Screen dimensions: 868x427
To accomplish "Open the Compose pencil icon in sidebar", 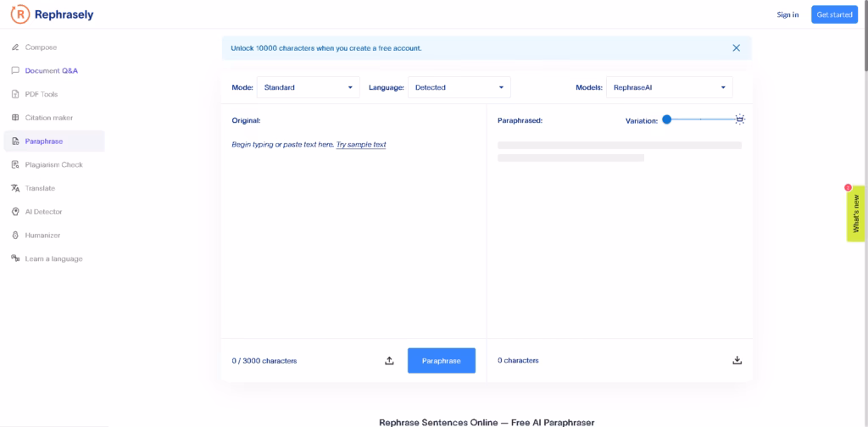I will tap(15, 47).
